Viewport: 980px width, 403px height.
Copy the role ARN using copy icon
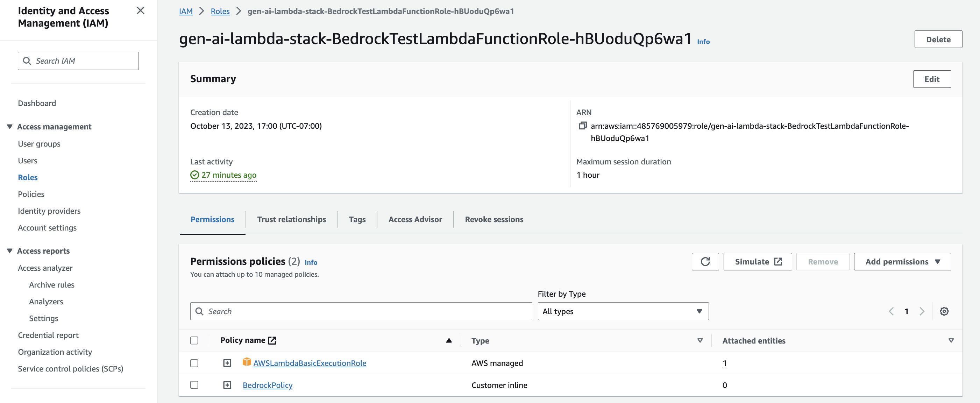[x=582, y=126]
